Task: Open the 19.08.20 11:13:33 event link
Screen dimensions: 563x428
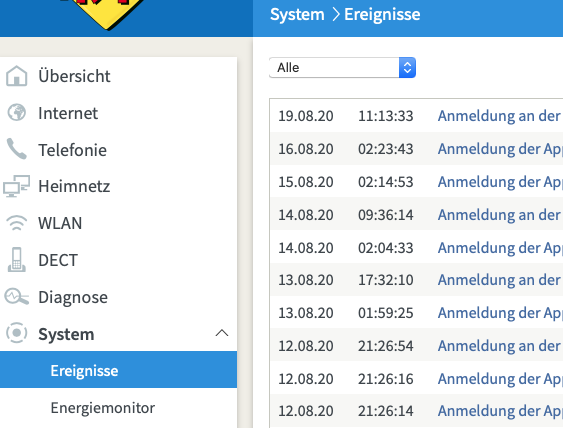Action: 500,116
